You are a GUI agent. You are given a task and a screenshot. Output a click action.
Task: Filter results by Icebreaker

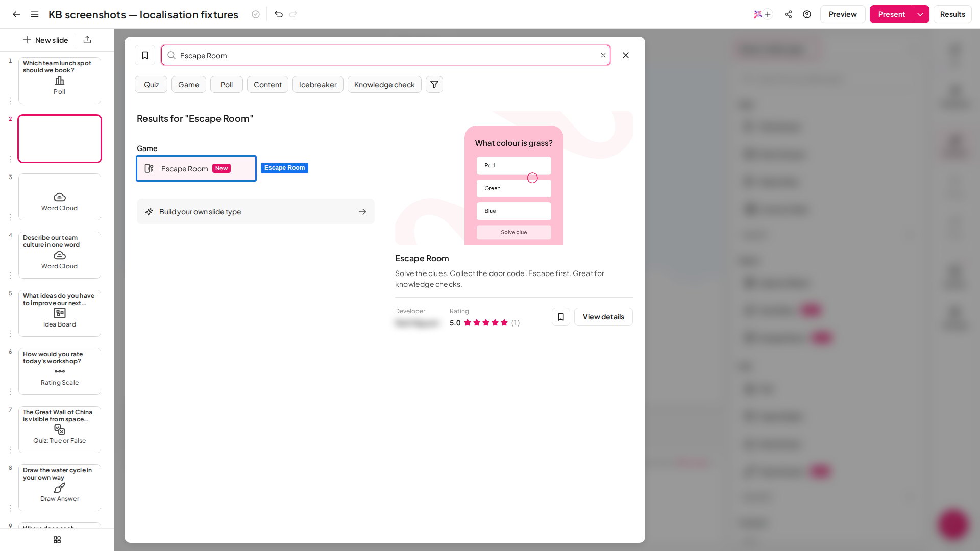[x=317, y=84]
